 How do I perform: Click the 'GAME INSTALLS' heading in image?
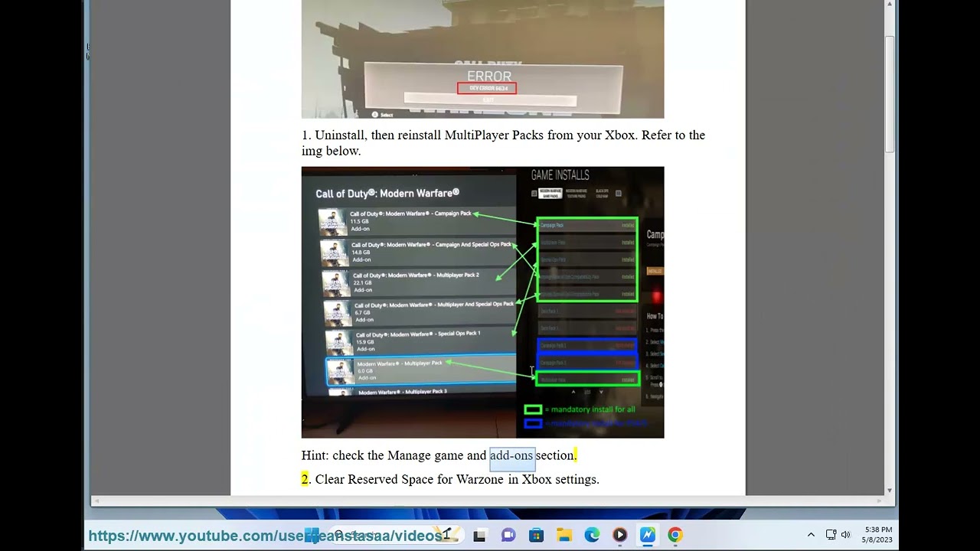pos(560,175)
